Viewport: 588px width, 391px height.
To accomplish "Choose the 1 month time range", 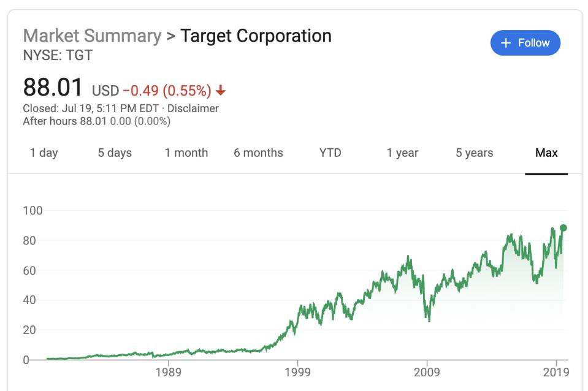I will point(186,153).
